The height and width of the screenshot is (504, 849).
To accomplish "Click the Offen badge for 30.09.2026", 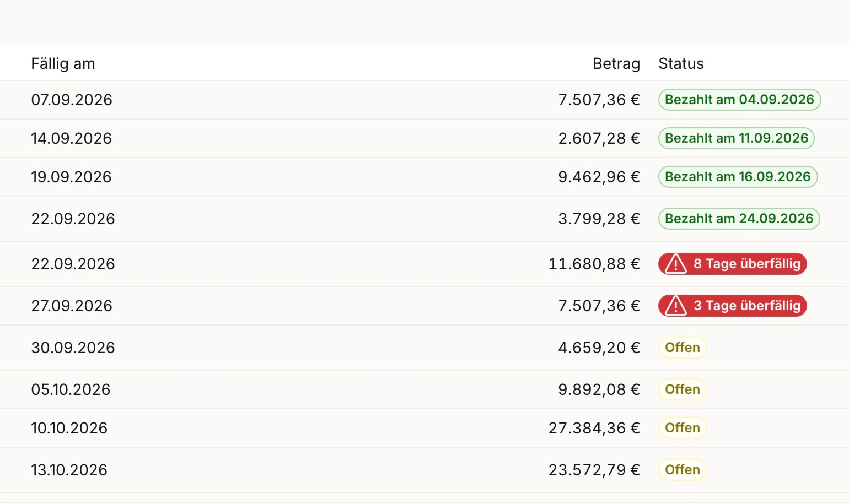I will pyautogui.click(x=683, y=348).
